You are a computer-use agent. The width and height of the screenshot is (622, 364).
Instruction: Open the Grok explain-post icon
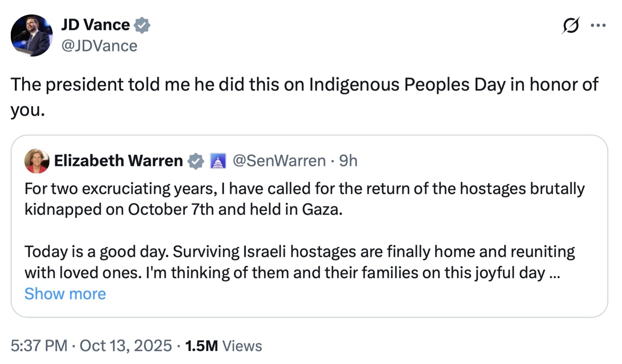tap(570, 26)
